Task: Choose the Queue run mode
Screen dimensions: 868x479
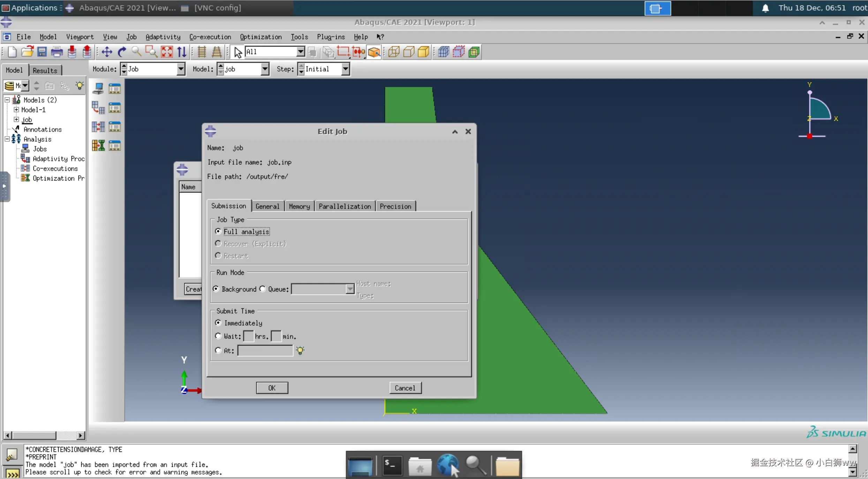Action: (263, 289)
